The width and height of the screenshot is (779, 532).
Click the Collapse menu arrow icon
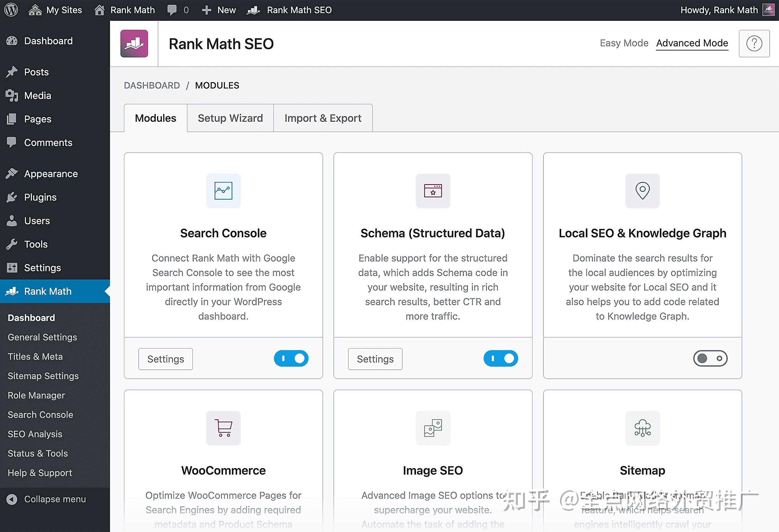12,499
